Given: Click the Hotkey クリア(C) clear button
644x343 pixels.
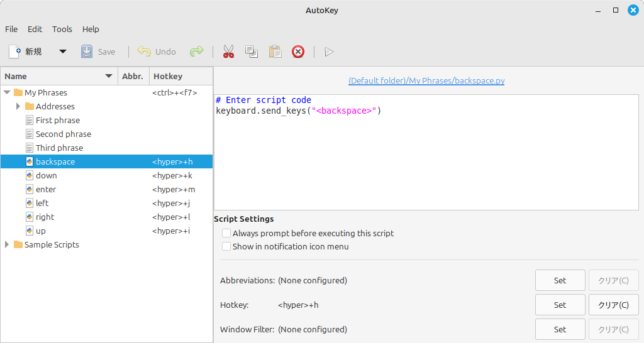Looking at the screenshot, I should coord(614,305).
